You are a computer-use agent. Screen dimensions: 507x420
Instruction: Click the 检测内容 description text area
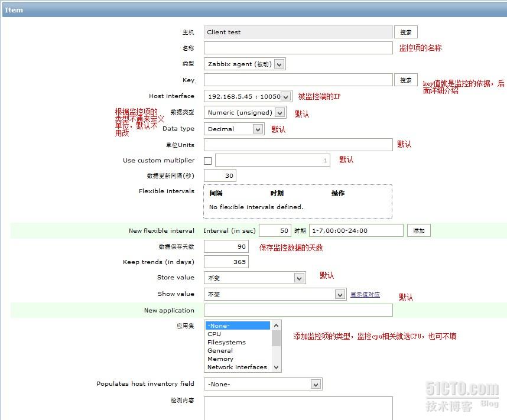coord(298,408)
